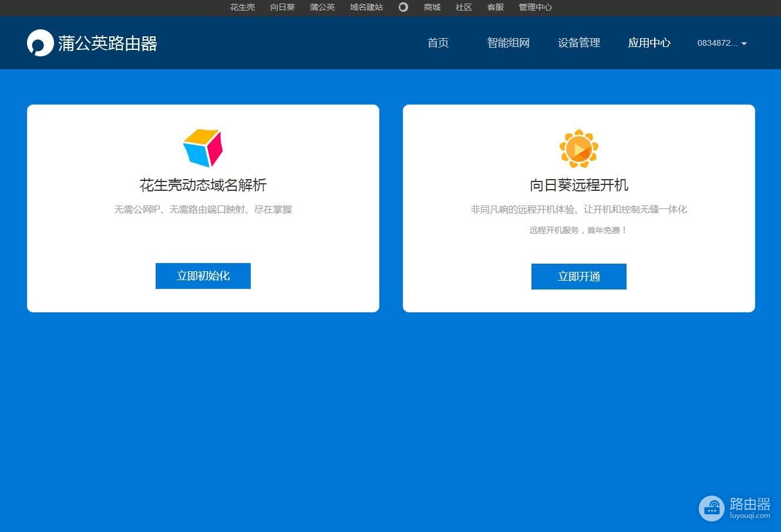Open the 域名建站 link in top bar
The height and width of the screenshot is (532, 781).
[x=366, y=7]
